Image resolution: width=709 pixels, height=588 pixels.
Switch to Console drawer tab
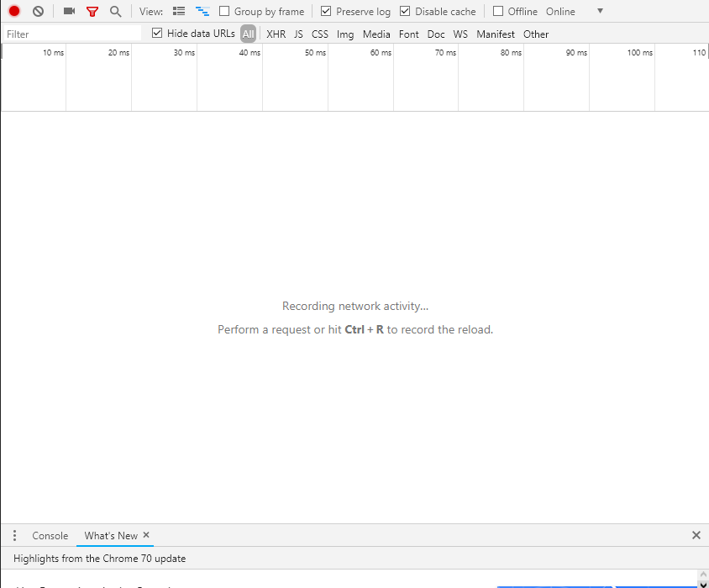tap(50, 536)
